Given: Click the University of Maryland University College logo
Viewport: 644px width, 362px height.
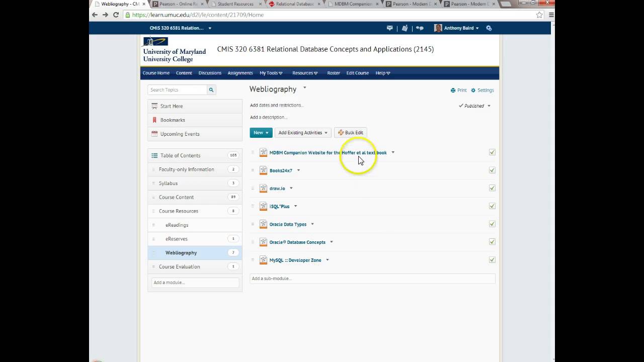Looking at the screenshot, I should (174, 50).
